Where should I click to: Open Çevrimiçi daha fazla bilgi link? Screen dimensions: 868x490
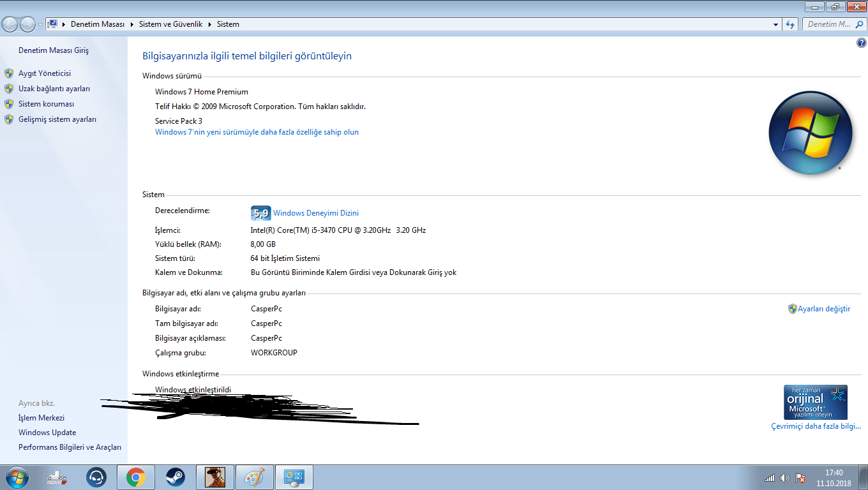(816, 426)
